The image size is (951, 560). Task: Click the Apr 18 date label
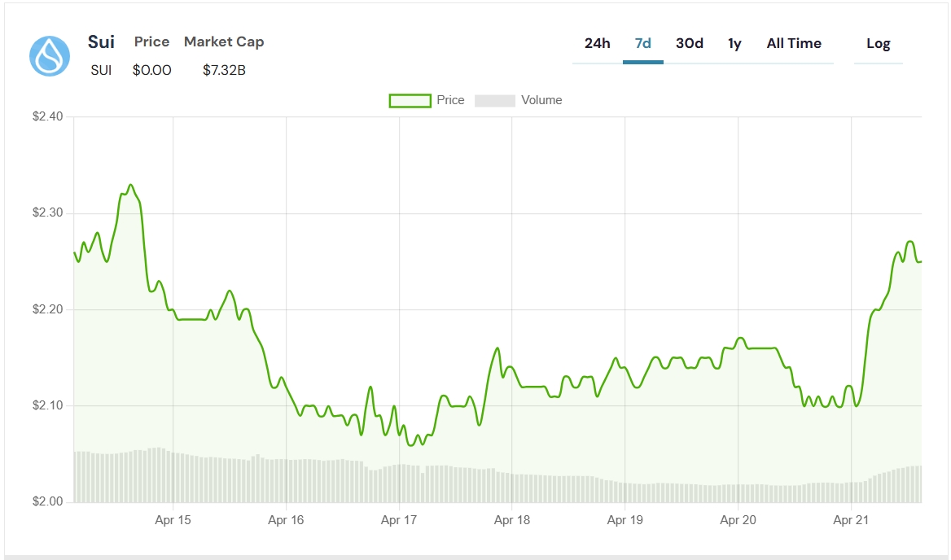(x=512, y=520)
